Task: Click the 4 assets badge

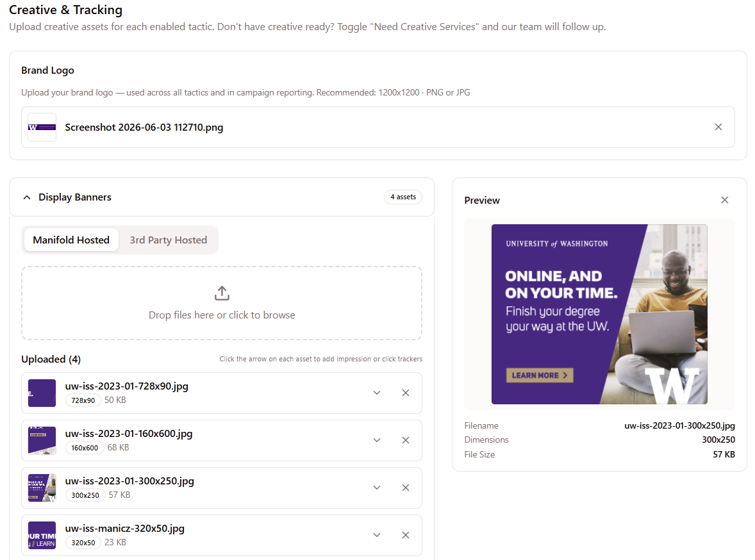Action: pos(403,197)
